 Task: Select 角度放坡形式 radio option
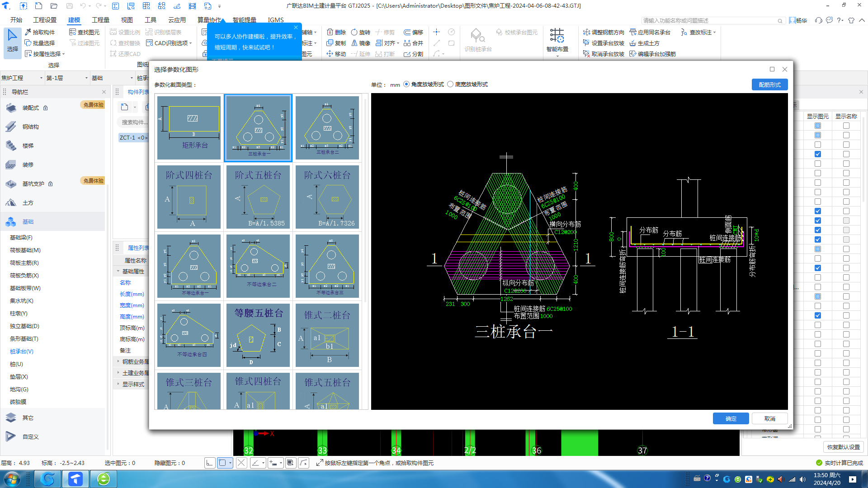[x=406, y=84]
